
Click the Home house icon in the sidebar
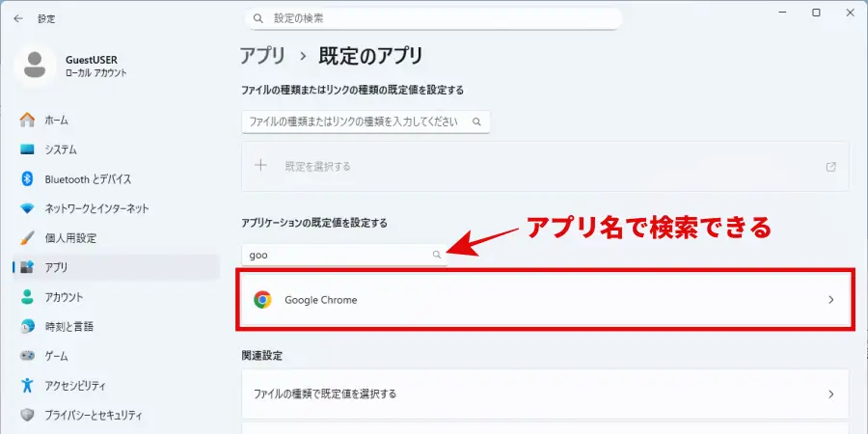tap(27, 120)
